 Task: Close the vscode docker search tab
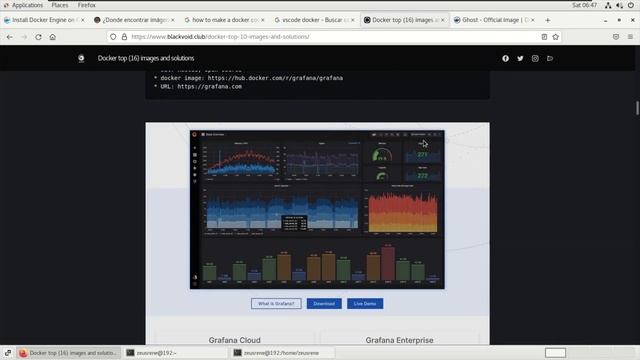click(x=353, y=20)
